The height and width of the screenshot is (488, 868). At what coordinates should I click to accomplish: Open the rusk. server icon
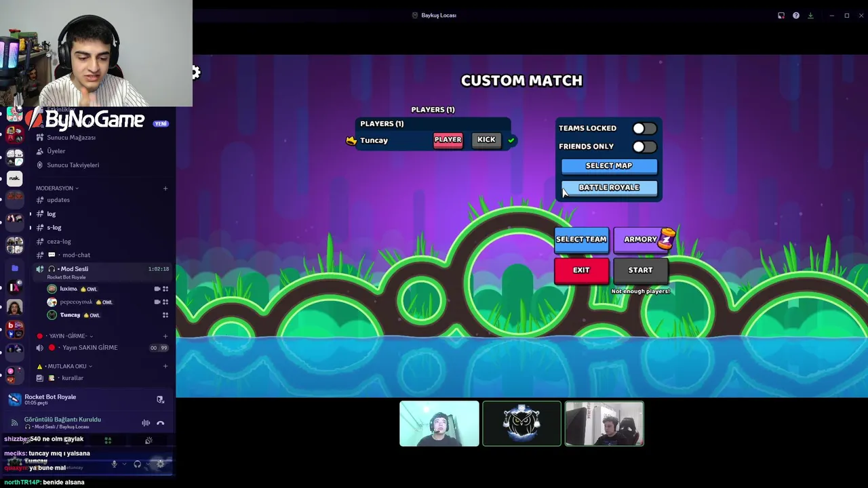(x=14, y=178)
